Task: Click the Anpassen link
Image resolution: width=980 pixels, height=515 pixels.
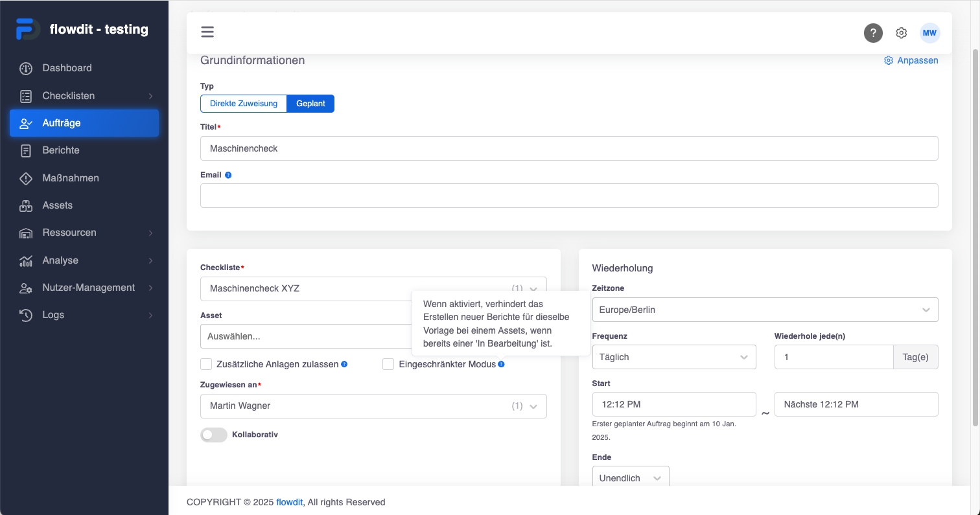Action: (911, 60)
